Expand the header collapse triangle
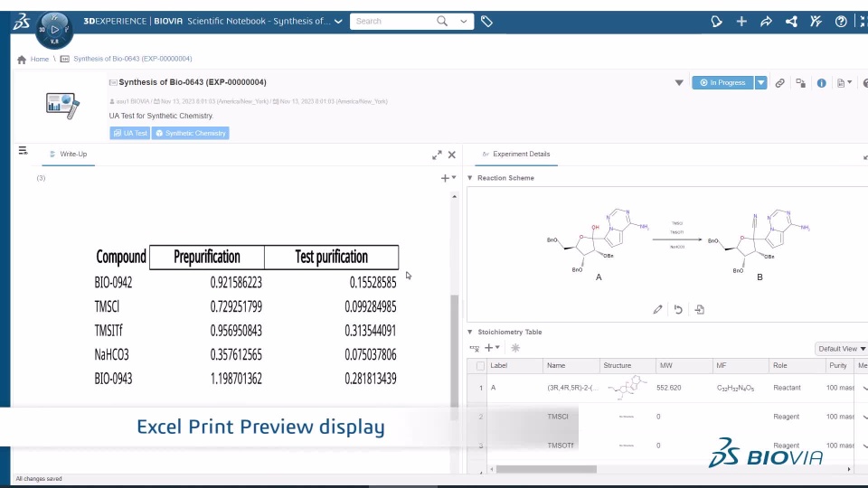Image resolution: width=868 pixels, height=488 pixels. tap(679, 83)
